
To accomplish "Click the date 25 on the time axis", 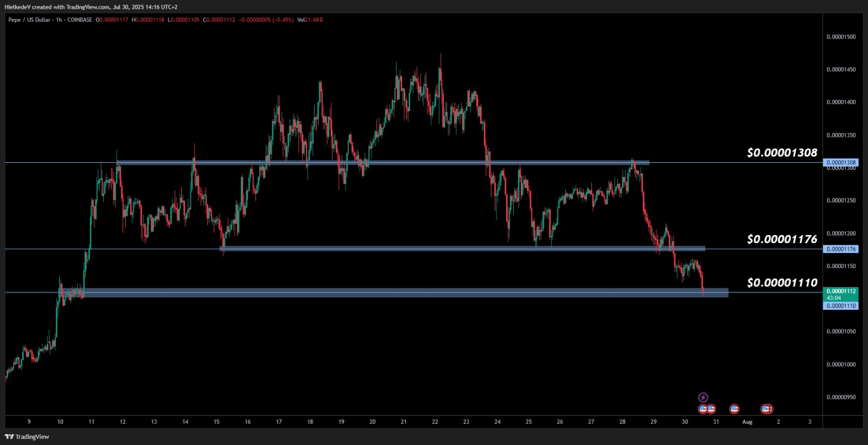I will pos(529,422).
